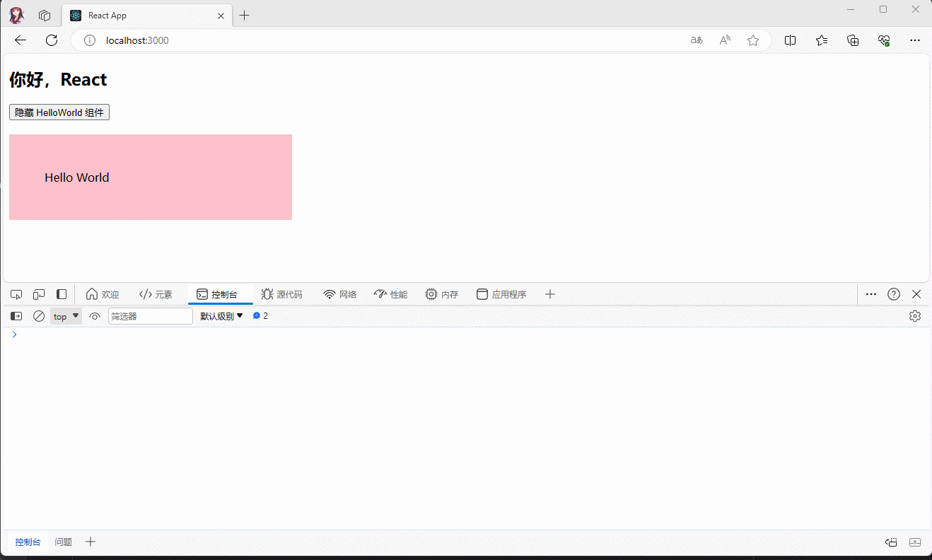Click the translate page icon
This screenshot has height=560, width=932.
tap(697, 40)
